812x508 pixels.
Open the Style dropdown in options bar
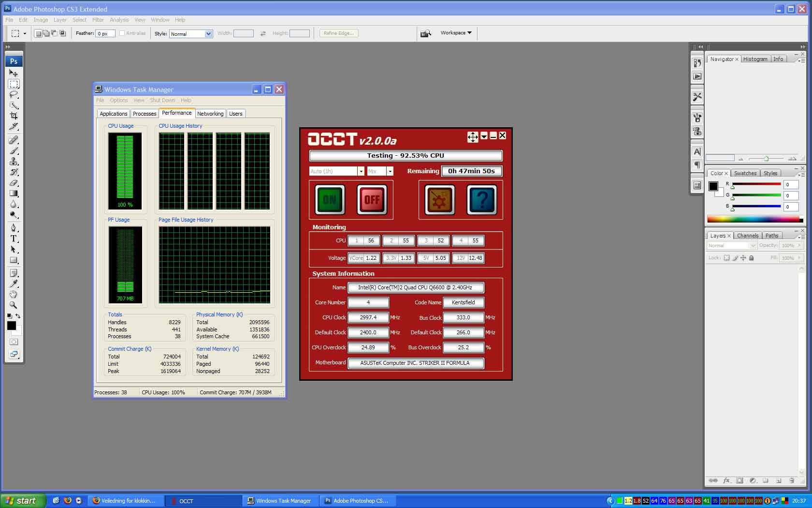click(191, 34)
